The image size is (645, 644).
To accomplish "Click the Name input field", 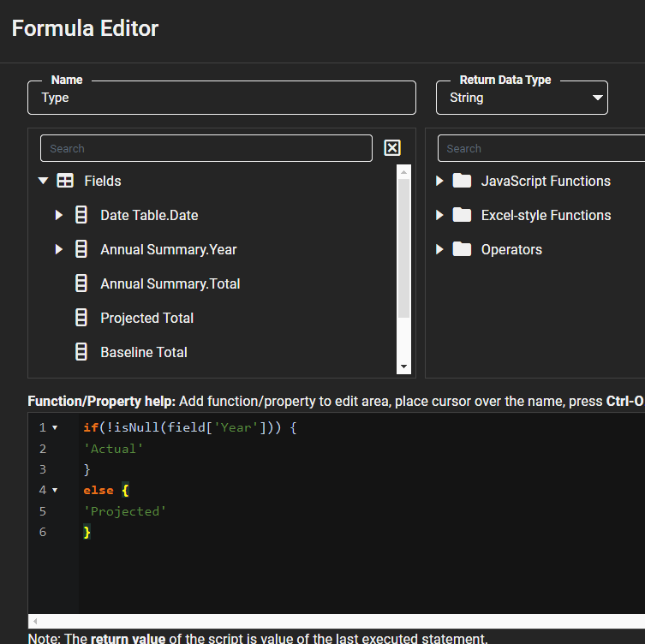I will [221, 98].
